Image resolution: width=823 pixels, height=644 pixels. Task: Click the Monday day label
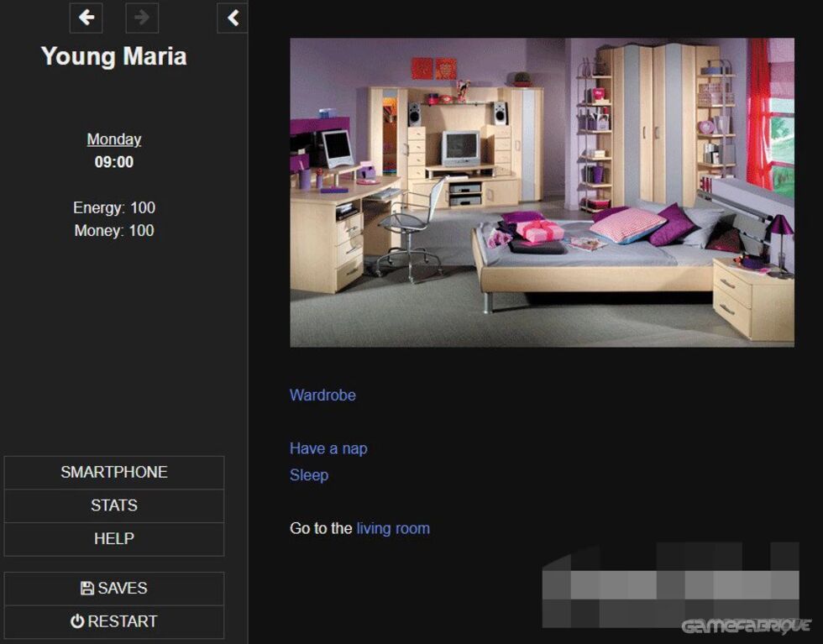(114, 139)
